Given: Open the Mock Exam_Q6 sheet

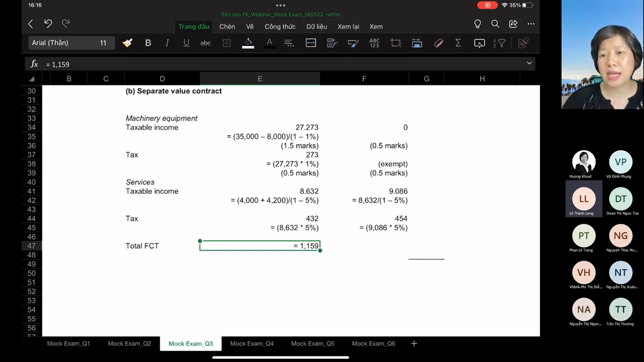Looking at the screenshot, I should (x=373, y=344).
